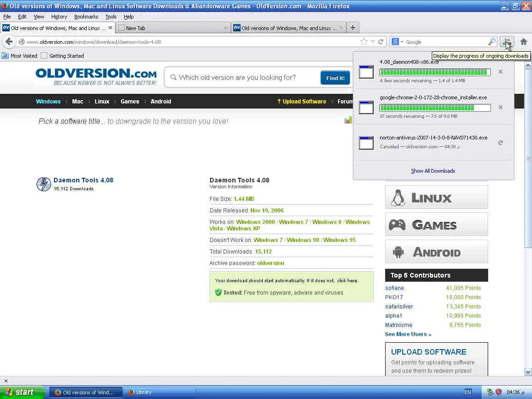Screen dimensions: 532x399
Task: Open the Windows Start button
Action: 22,392
